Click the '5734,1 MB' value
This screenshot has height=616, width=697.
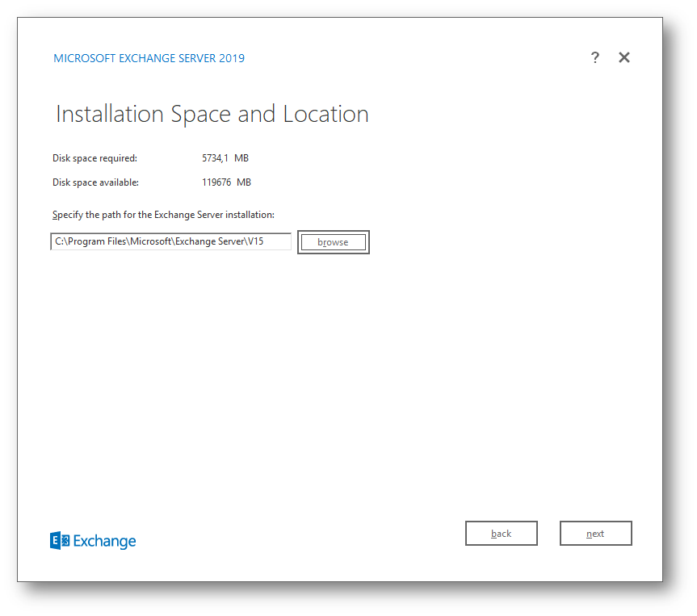225,158
